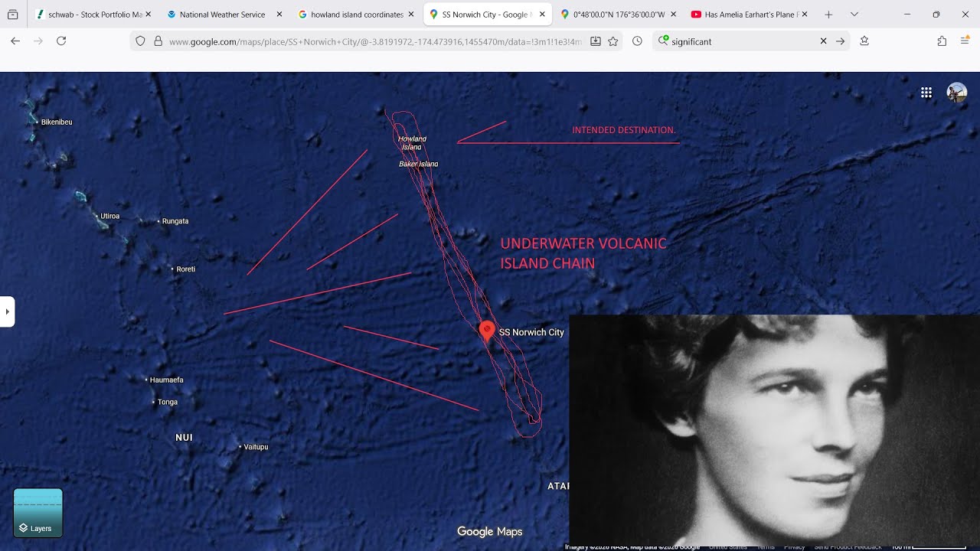The image size is (980, 551).
Task: Click the Roreti map label
Action: (x=186, y=269)
